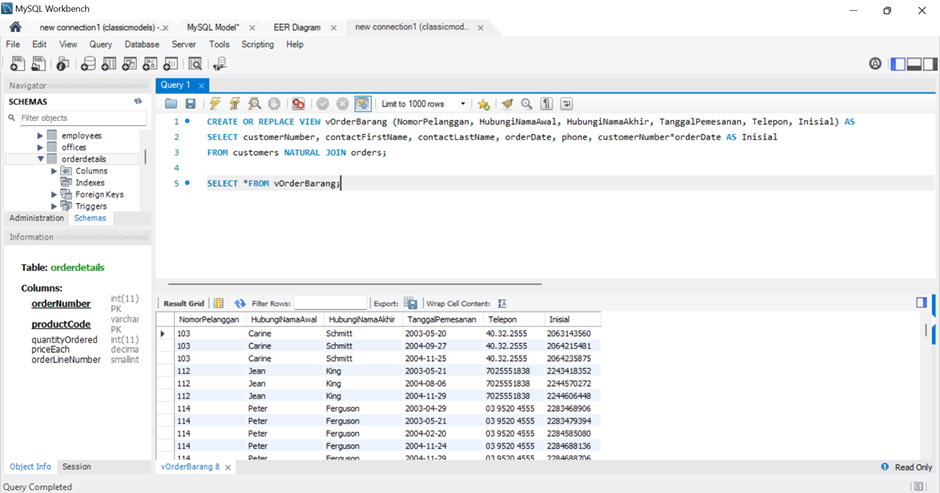
Task: Create a new schema icon
Action: click(x=88, y=64)
